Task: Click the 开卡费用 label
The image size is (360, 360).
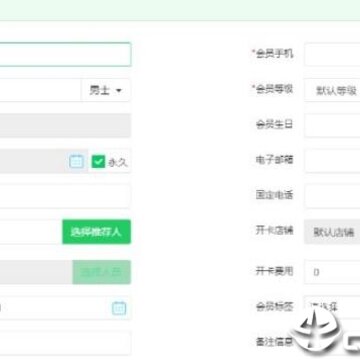Action: (275, 271)
